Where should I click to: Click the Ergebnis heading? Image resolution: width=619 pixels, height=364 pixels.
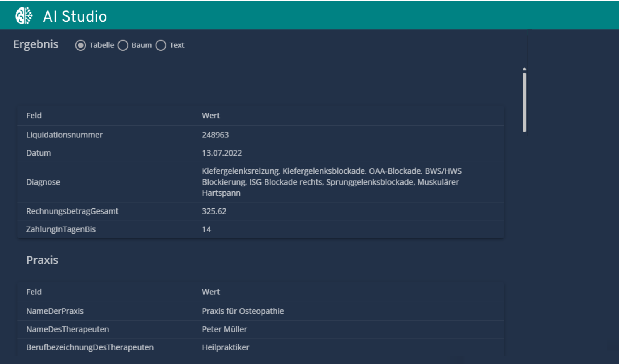pos(36,44)
